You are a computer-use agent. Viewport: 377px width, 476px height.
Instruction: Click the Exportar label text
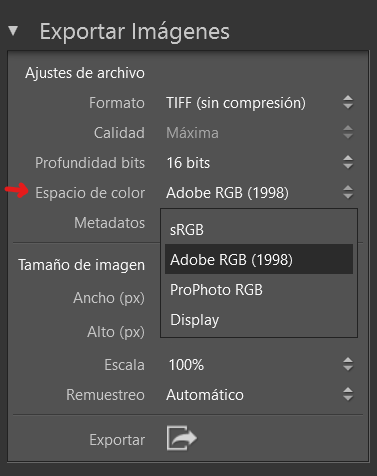[117, 440]
